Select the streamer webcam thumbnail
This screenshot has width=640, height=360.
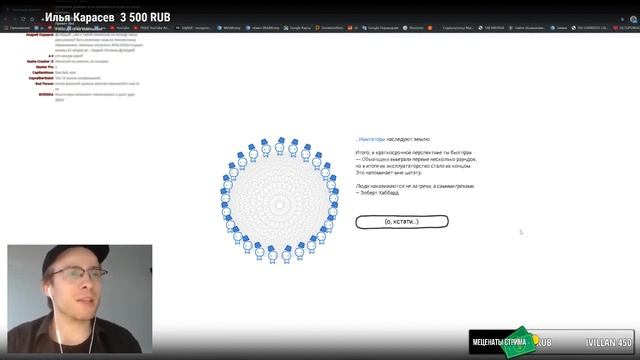click(80, 299)
